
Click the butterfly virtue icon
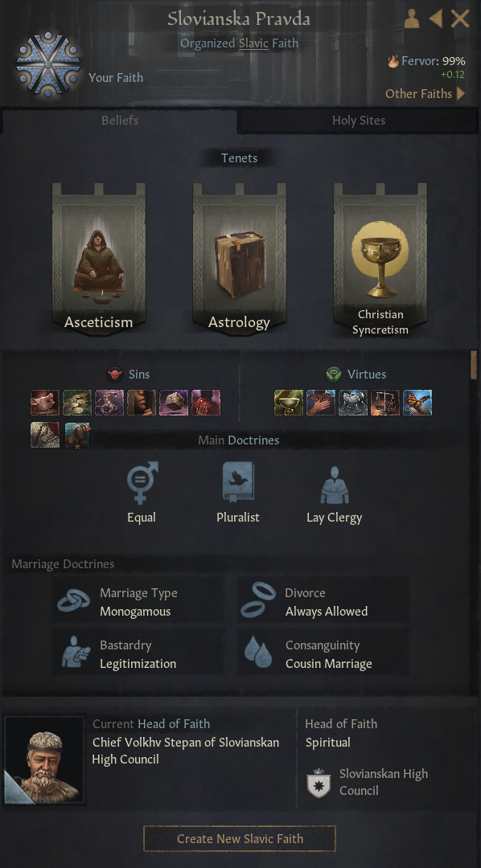pos(417,403)
